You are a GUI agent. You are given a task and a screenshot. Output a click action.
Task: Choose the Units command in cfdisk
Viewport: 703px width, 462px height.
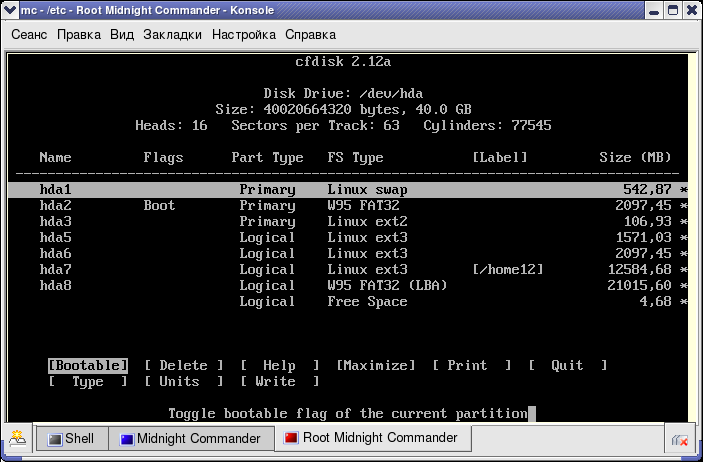(184, 382)
